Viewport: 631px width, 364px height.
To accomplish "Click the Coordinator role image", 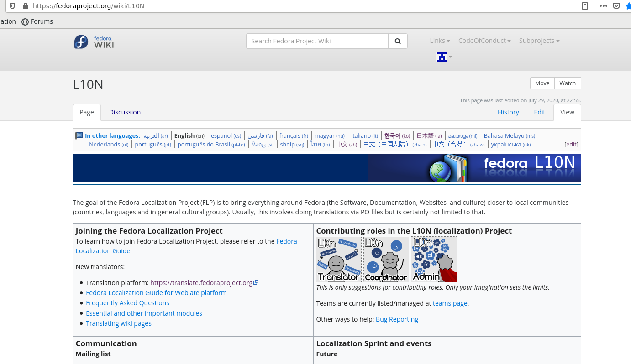I will click(x=386, y=259).
